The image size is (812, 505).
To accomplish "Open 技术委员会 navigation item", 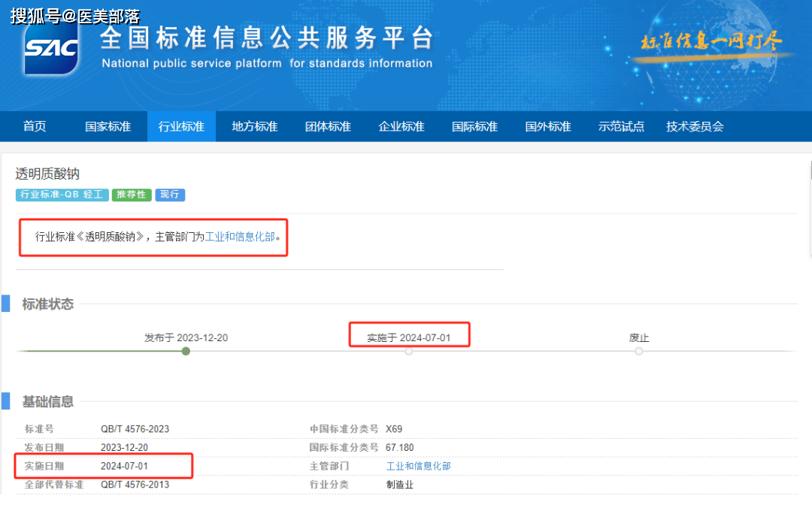I will [x=695, y=126].
